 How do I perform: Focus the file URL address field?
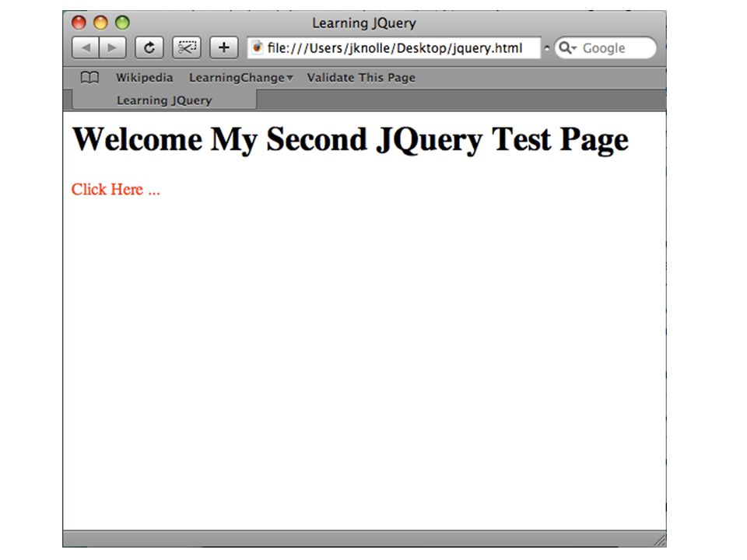coord(394,47)
